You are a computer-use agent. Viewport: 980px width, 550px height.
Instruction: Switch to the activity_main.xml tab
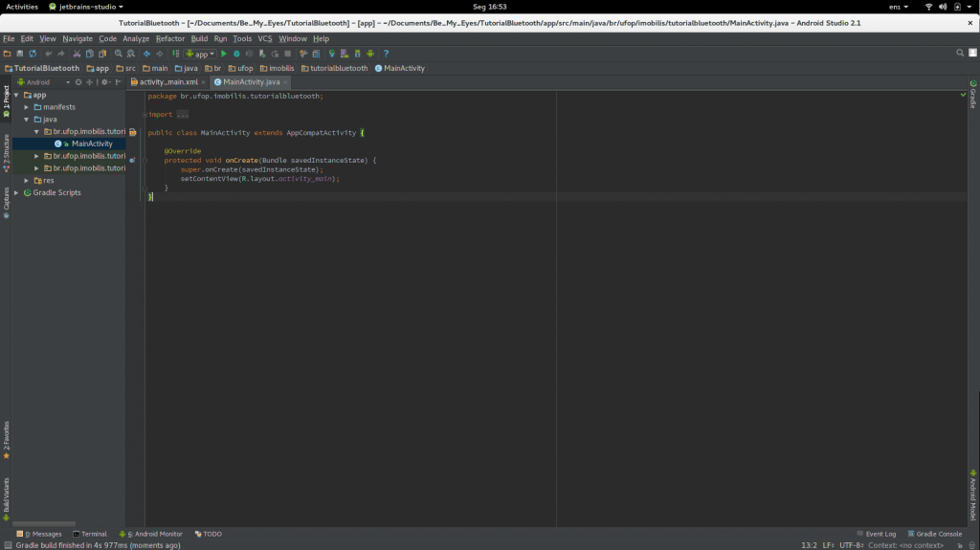pyautogui.click(x=167, y=82)
